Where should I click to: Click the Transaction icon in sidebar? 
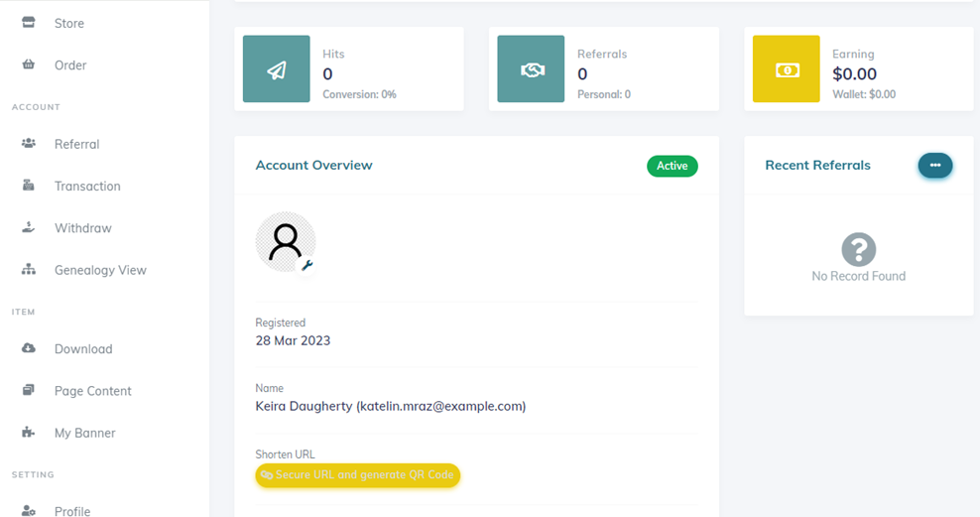pyautogui.click(x=29, y=186)
